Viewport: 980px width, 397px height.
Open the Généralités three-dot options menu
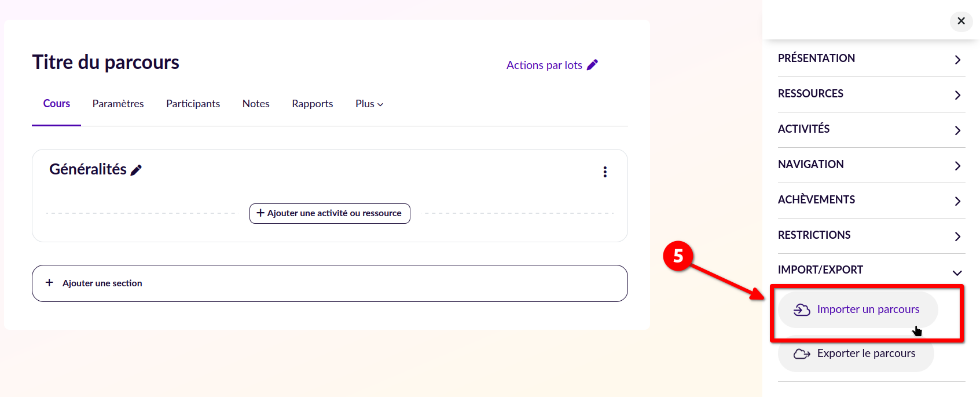coord(605,172)
